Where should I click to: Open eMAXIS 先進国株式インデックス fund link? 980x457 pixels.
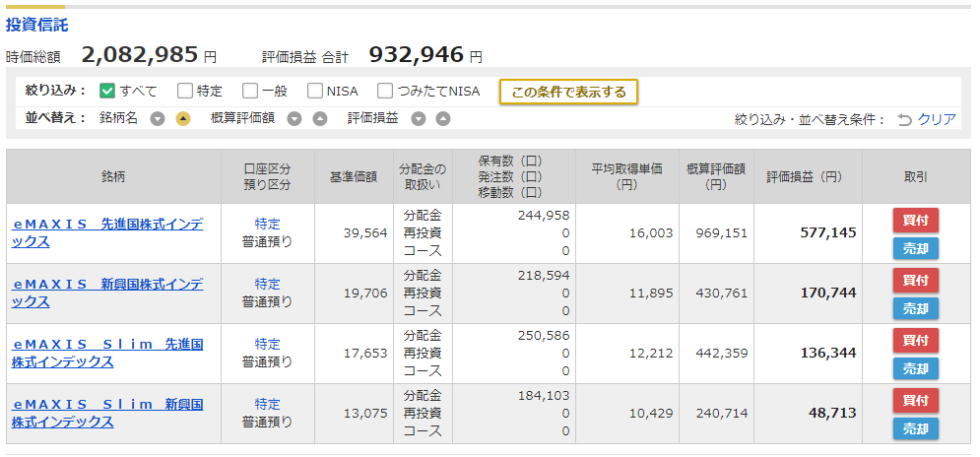pyautogui.click(x=107, y=233)
